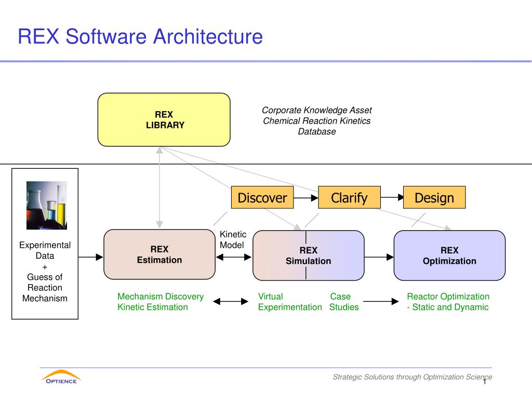Click the arrow from Simulation to Optimization
The height and width of the screenshot is (399, 532).
point(379,257)
